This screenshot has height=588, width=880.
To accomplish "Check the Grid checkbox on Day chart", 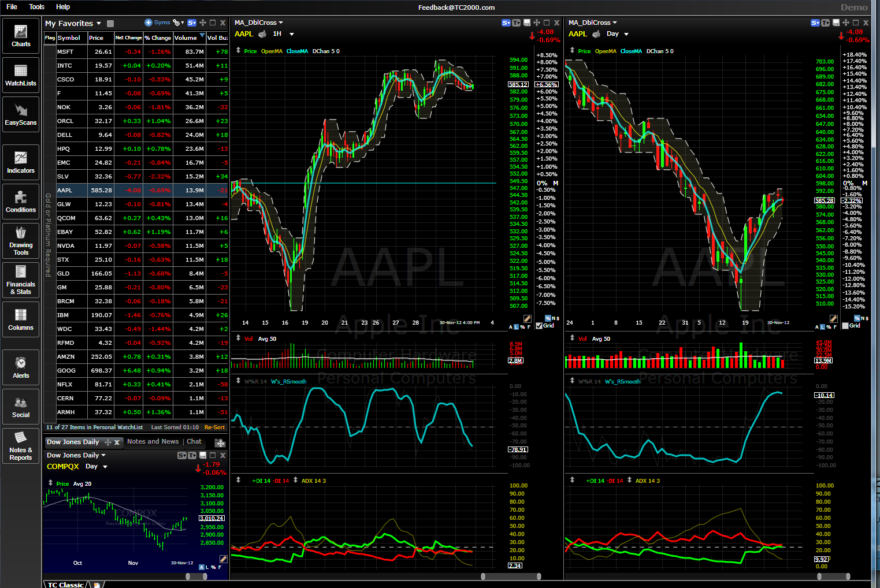I will point(845,326).
